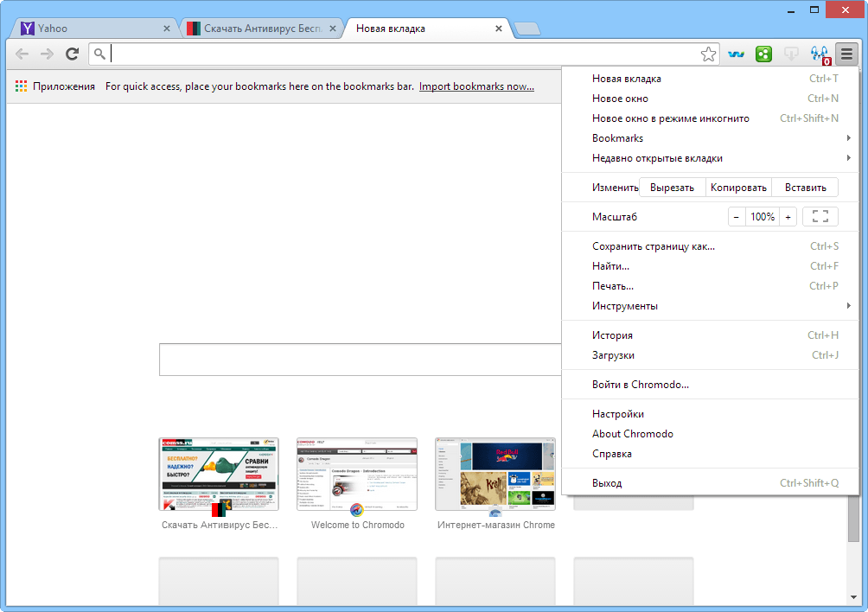Expand the Инструменты submenu arrow

(x=848, y=306)
